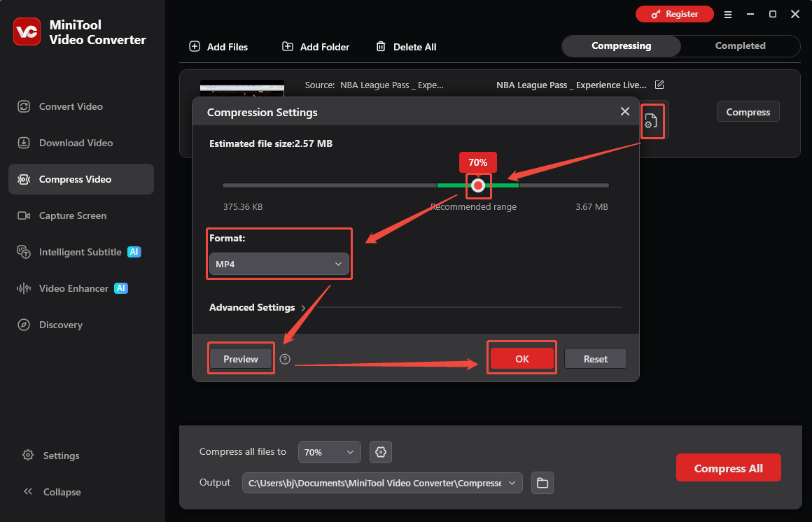The height and width of the screenshot is (522, 812).
Task: Click the Register button
Action: coord(675,14)
